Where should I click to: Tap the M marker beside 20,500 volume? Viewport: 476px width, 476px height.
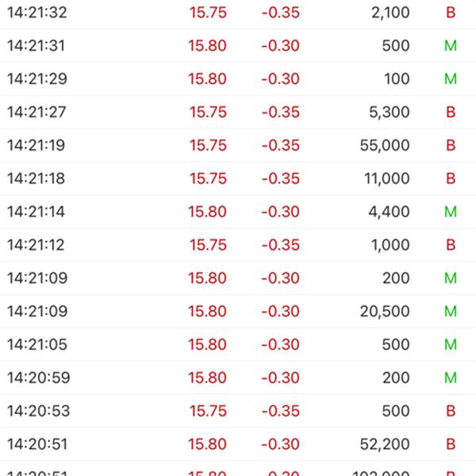pyautogui.click(x=451, y=312)
